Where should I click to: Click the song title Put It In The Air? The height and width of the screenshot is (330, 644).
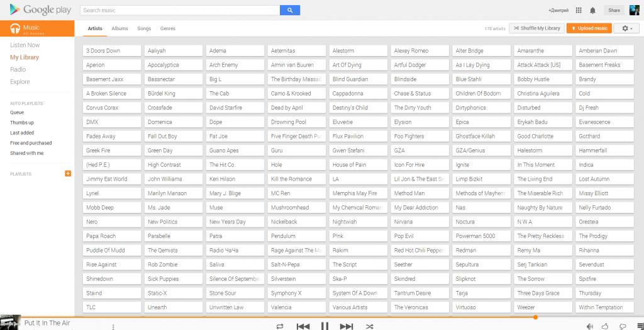pos(47,323)
